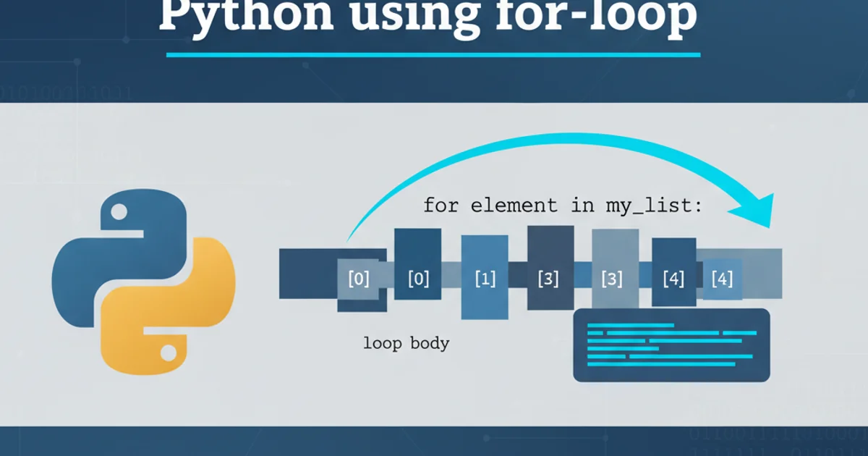The image size is (868, 456).
Task: Select the last [4] lighter blue block
Action: click(x=723, y=279)
